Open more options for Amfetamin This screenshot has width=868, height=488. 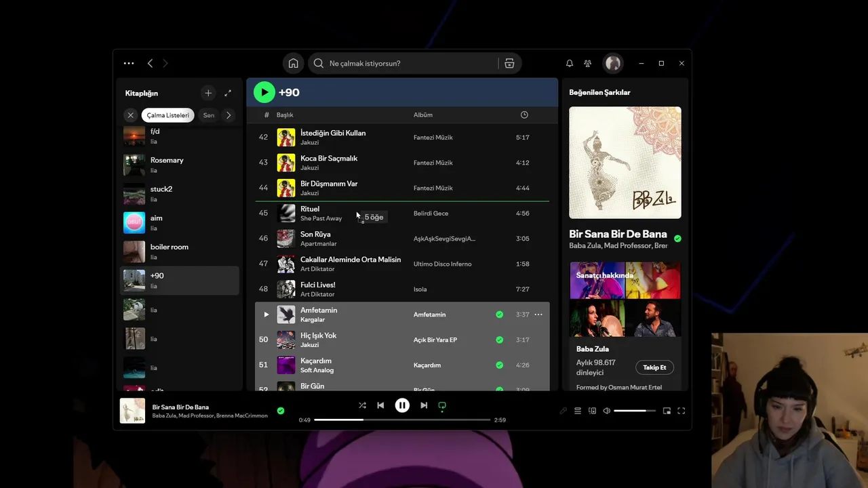(538, 314)
